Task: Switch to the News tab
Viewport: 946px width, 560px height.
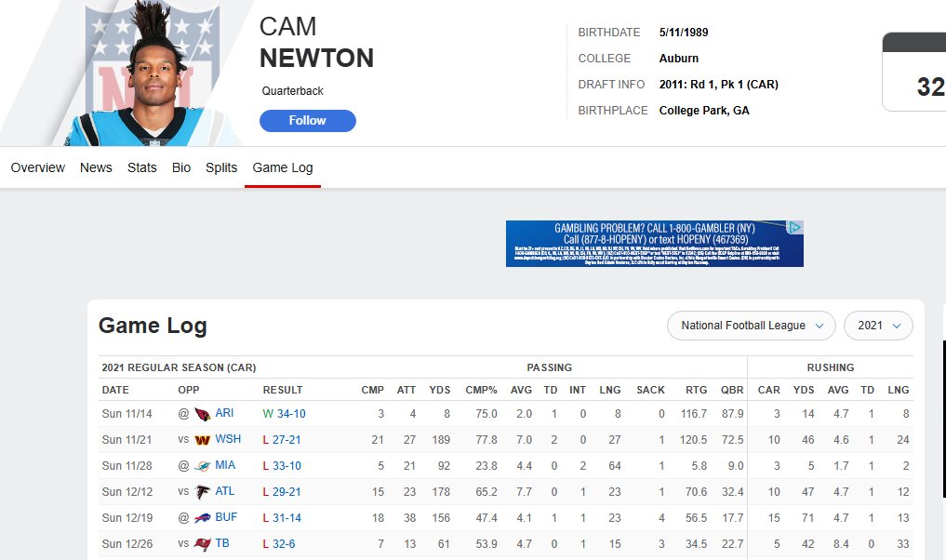Action: click(x=96, y=167)
